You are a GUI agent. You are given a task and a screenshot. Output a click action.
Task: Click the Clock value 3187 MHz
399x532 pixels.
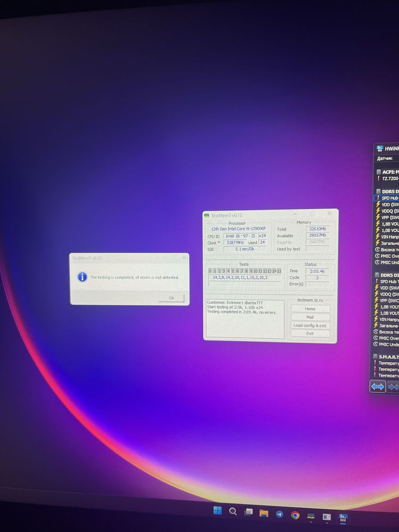point(235,243)
